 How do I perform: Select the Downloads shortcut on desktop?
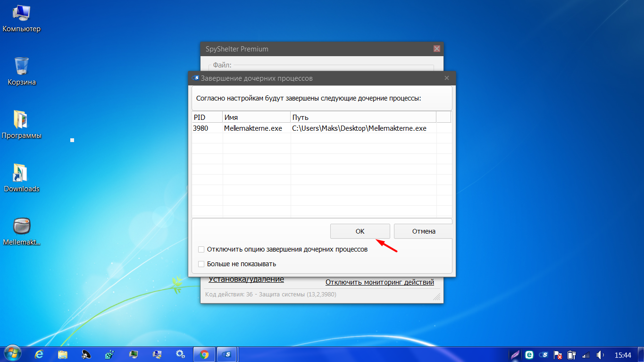click(21, 178)
